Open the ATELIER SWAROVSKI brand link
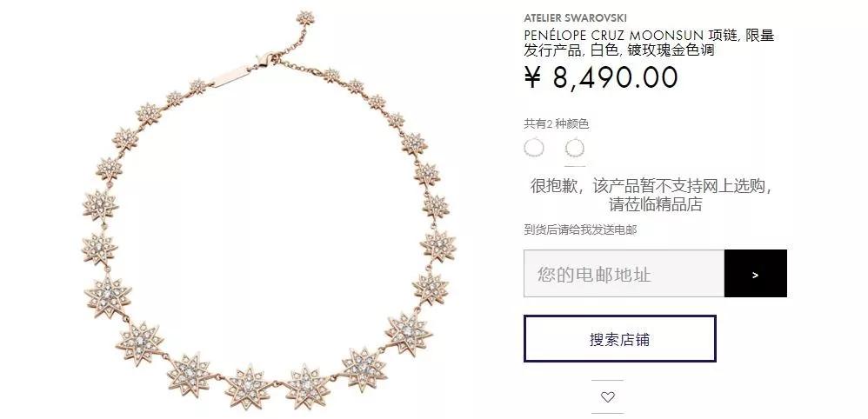The width and height of the screenshot is (868, 419). (x=576, y=18)
